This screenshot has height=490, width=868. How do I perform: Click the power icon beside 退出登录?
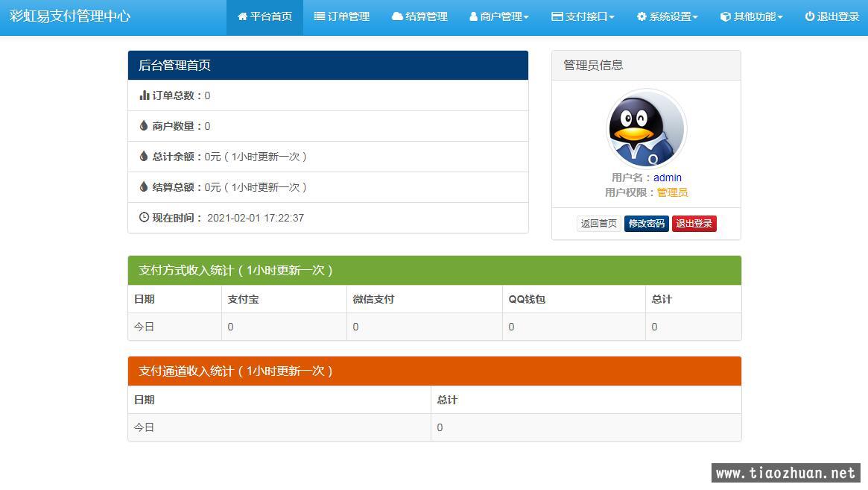pos(809,16)
